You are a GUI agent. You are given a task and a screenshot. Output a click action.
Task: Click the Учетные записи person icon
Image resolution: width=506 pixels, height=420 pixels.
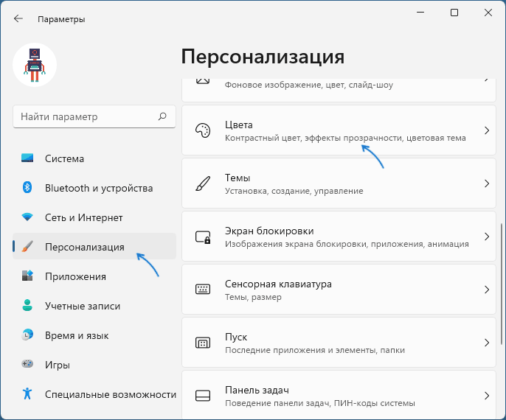27,305
